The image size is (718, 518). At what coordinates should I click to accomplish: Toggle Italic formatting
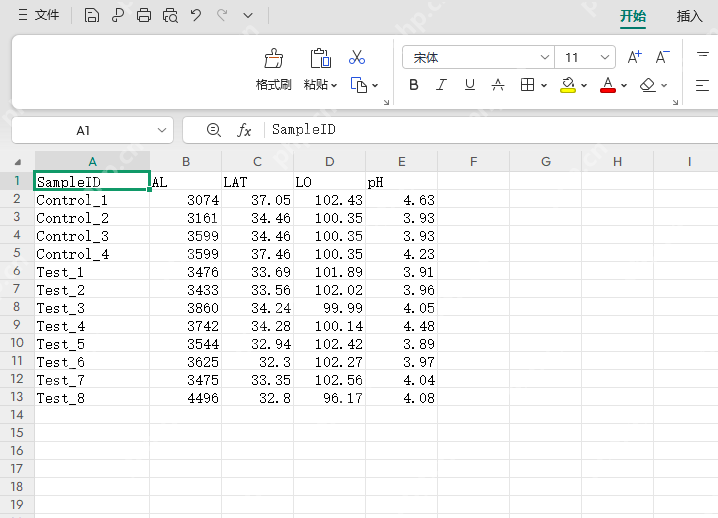point(441,85)
